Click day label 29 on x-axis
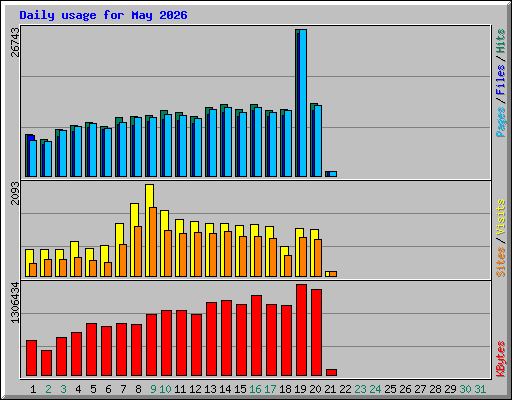 [x=450, y=389]
